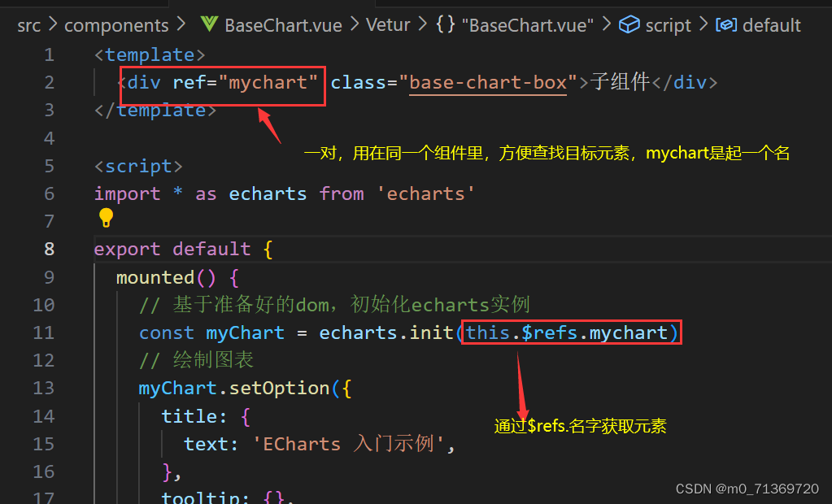Click the module icon before default breadcrumb
The height and width of the screenshot is (504, 832).
tap(726, 24)
